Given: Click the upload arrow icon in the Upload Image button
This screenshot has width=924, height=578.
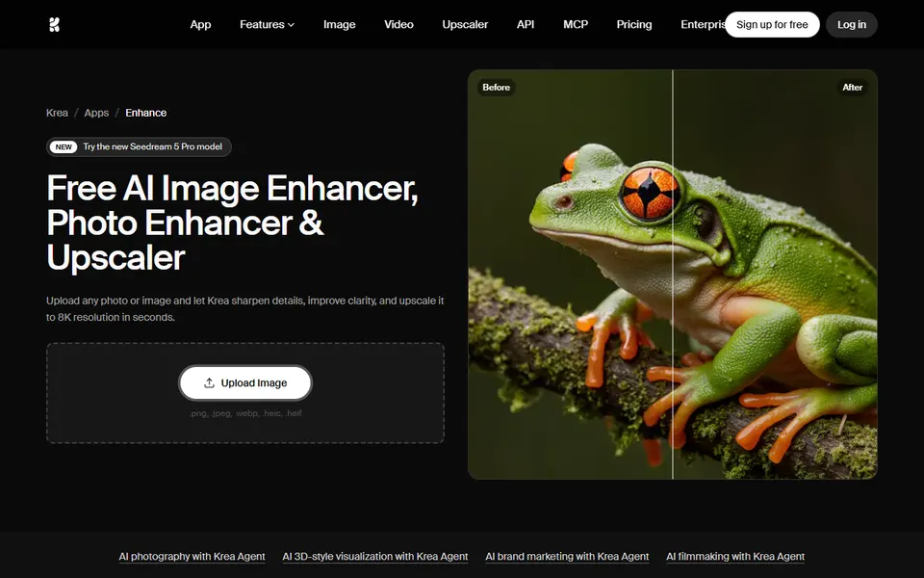Looking at the screenshot, I should [x=209, y=382].
